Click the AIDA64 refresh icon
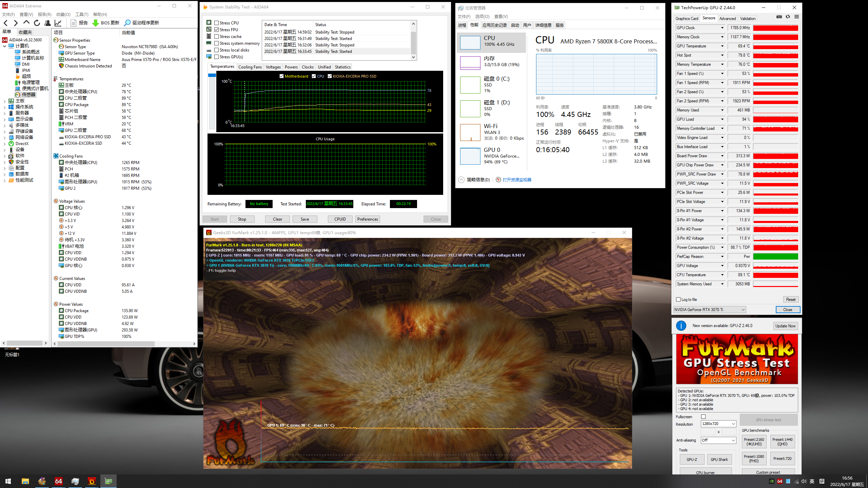868x488 pixels. click(37, 23)
